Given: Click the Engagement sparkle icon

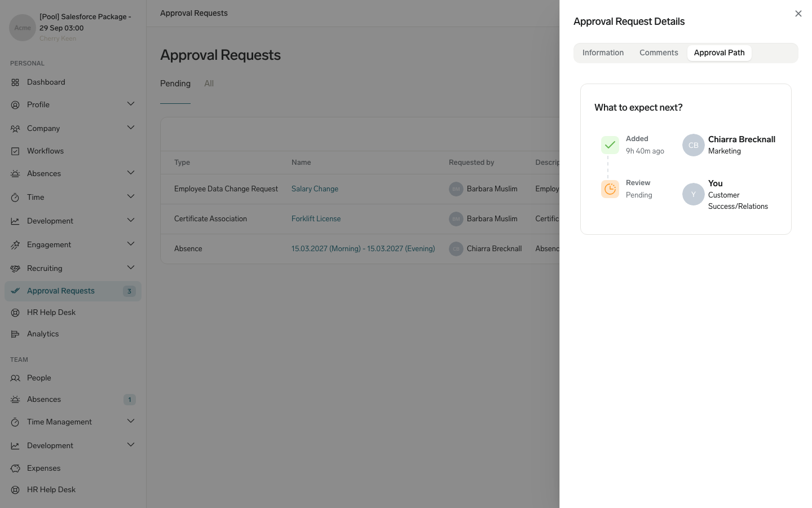Looking at the screenshot, I should tap(15, 245).
